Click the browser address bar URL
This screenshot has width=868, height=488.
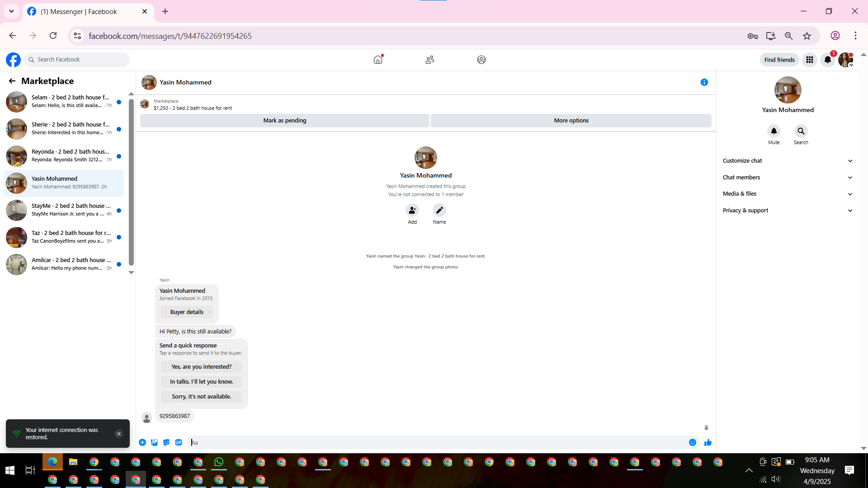(170, 36)
